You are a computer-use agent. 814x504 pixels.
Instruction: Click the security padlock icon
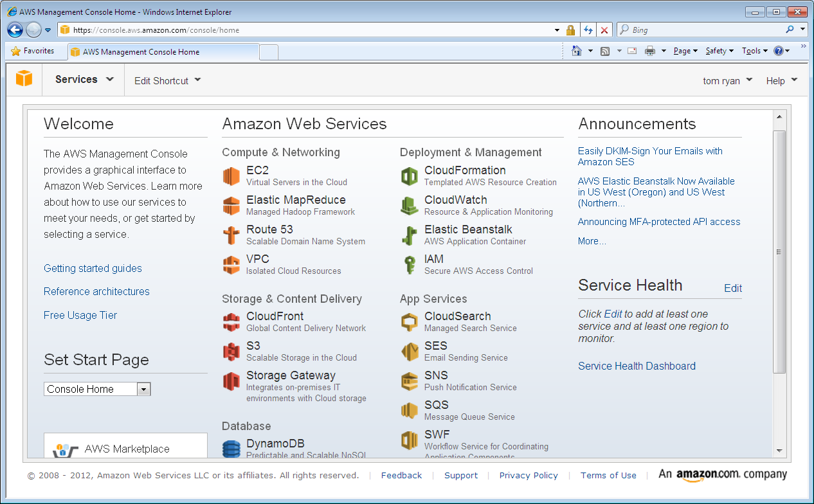pos(570,30)
